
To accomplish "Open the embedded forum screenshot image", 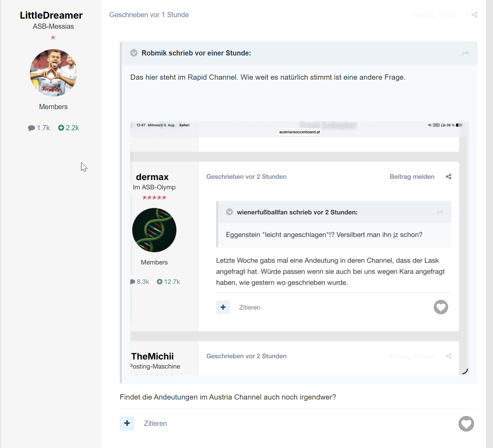I will pyautogui.click(x=300, y=248).
